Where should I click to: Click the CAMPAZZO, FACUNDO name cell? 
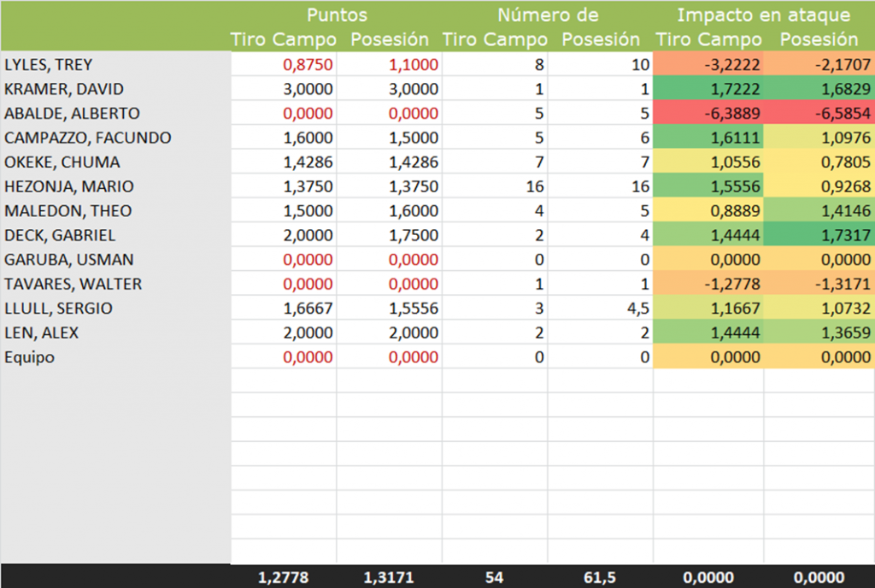88,138
